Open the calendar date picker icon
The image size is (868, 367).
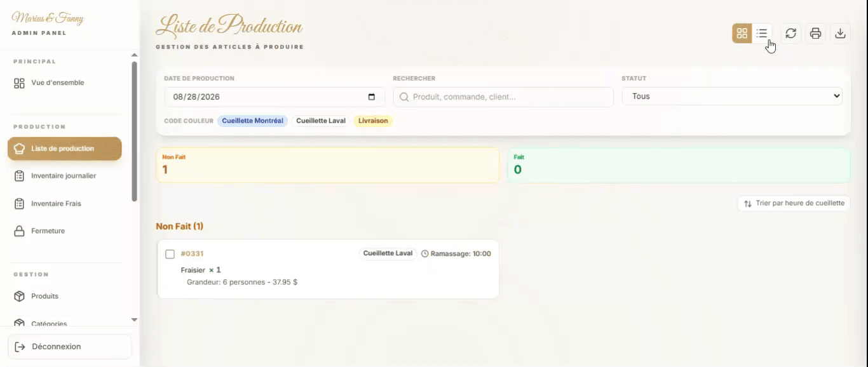point(372,97)
